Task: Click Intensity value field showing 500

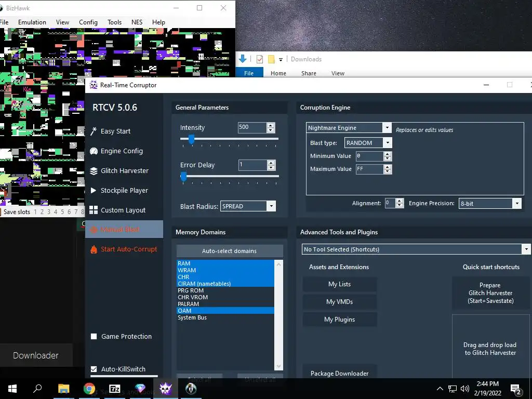Action: click(252, 128)
